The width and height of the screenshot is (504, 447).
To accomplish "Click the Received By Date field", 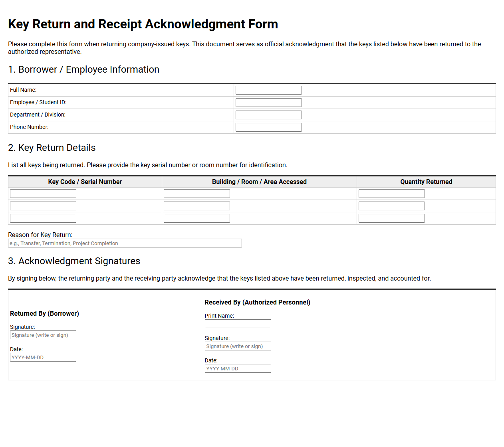I will [238, 368].
